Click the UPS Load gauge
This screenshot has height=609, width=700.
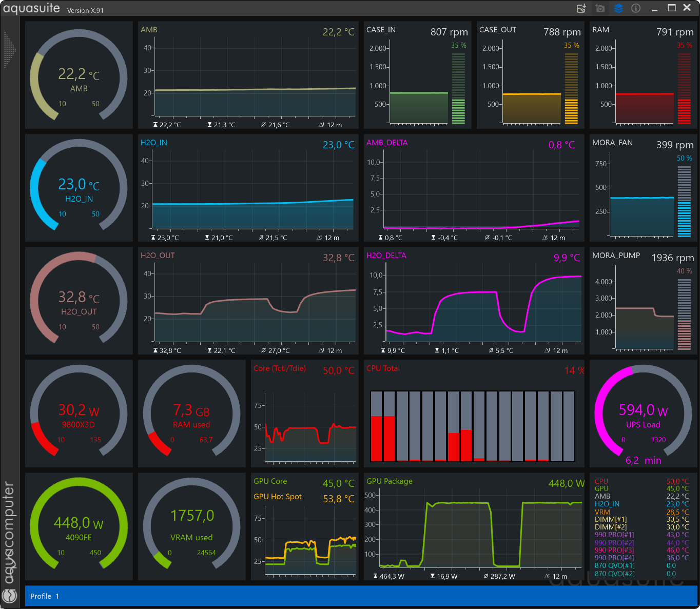pos(644,411)
